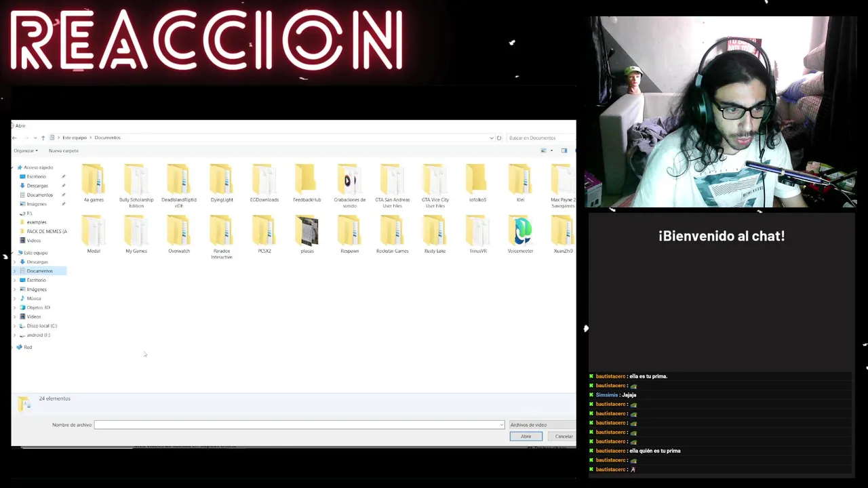This screenshot has height=488, width=868.
Task: Open the iofolko5 folder
Action: tap(478, 184)
